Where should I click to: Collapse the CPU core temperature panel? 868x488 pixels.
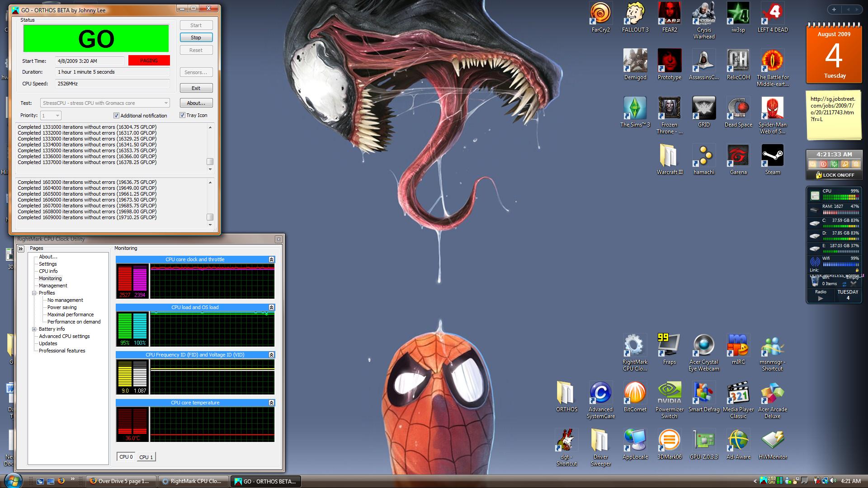click(271, 403)
